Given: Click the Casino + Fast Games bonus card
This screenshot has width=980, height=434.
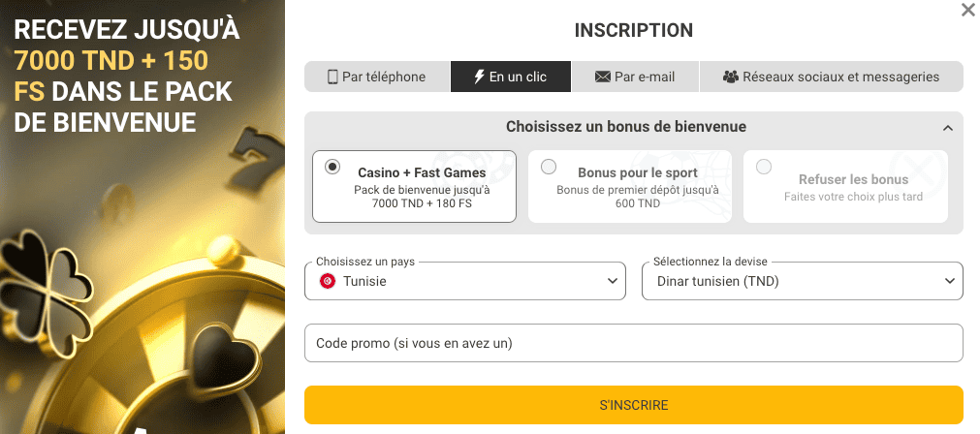Looking at the screenshot, I should click(414, 187).
